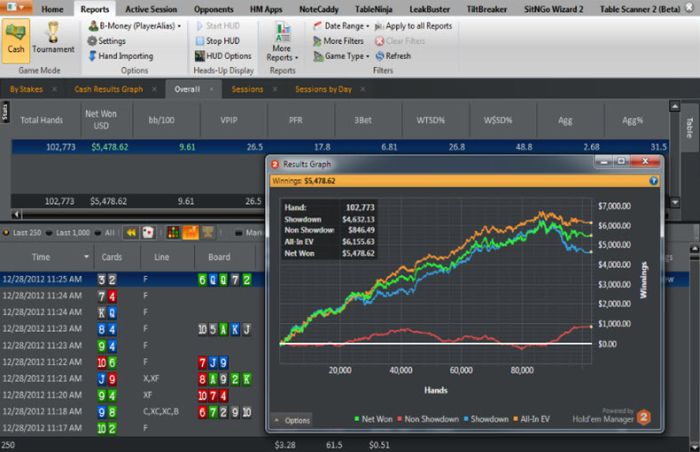This screenshot has height=452, width=700.
Task: Open HUD Options
Action: tap(223, 56)
